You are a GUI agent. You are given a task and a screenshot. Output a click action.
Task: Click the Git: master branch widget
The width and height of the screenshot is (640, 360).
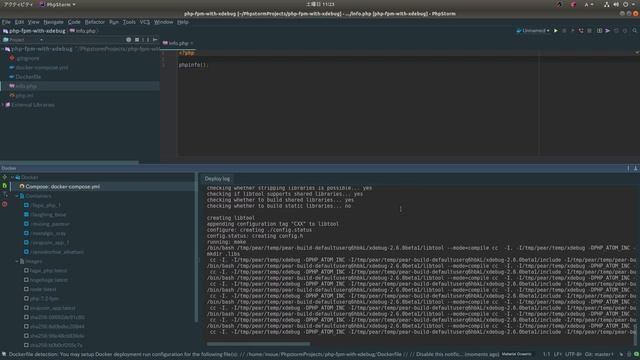pos(599,354)
